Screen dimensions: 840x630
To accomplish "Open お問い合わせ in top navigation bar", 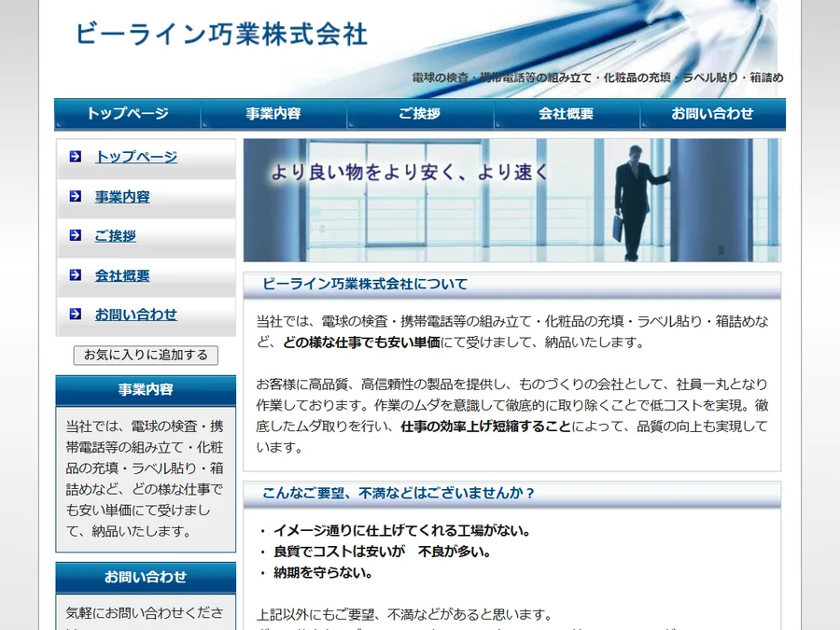I will click(712, 114).
